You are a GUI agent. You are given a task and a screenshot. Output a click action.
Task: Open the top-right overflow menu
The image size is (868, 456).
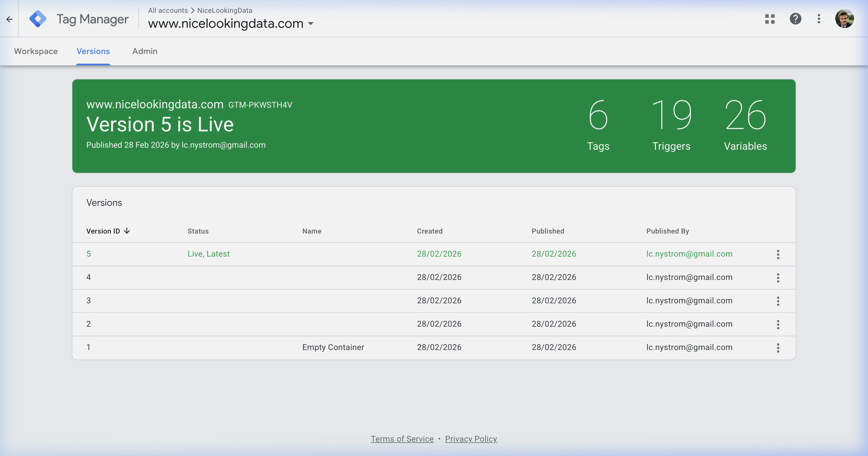point(819,19)
